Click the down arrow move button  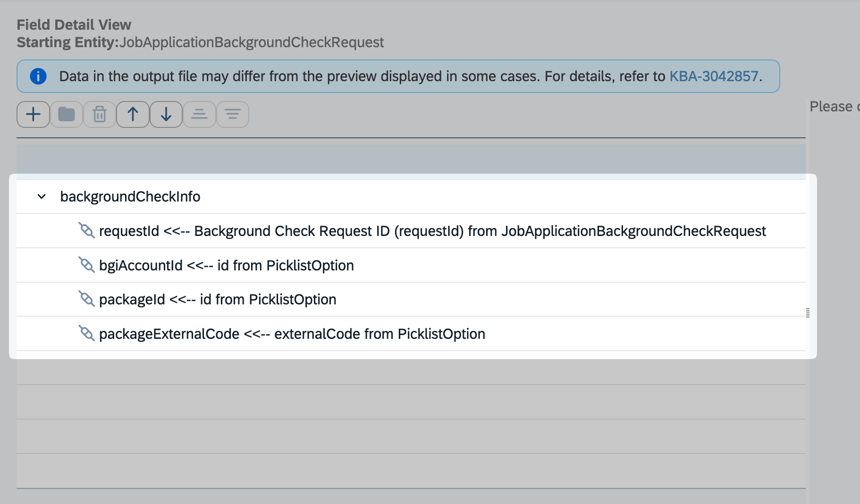click(166, 114)
